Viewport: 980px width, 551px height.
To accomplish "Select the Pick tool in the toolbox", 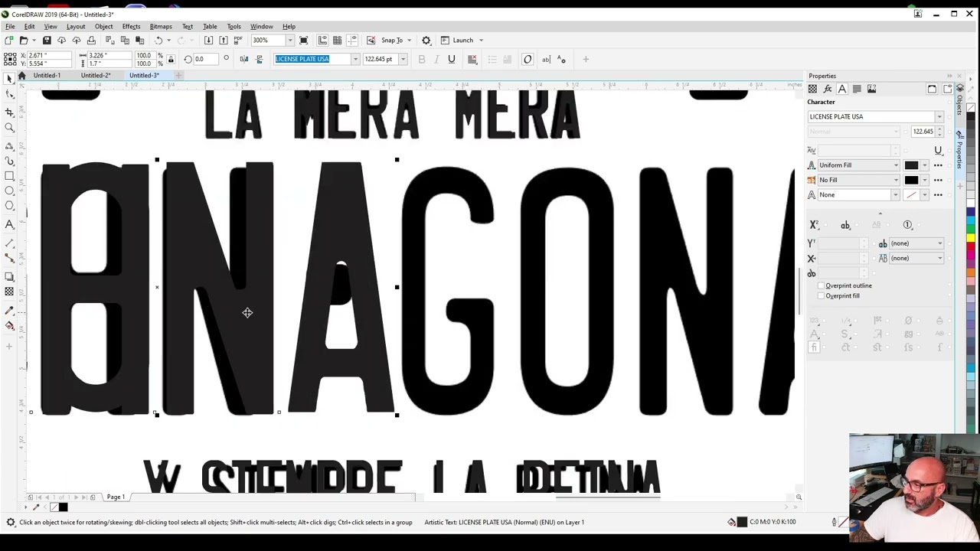I will 9,79.
